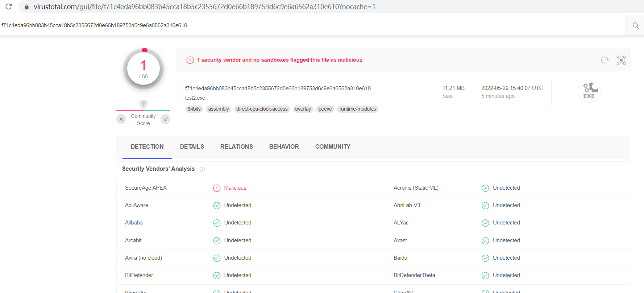Viewport: 644px width, 293px height.
Task: Click the 2022-05-29 15:40:07 UTC timestamp
Action: 512,88
